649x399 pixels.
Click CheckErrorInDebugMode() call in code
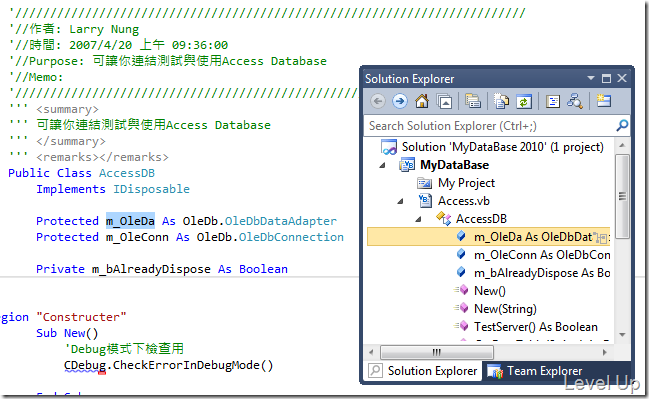(193, 365)
